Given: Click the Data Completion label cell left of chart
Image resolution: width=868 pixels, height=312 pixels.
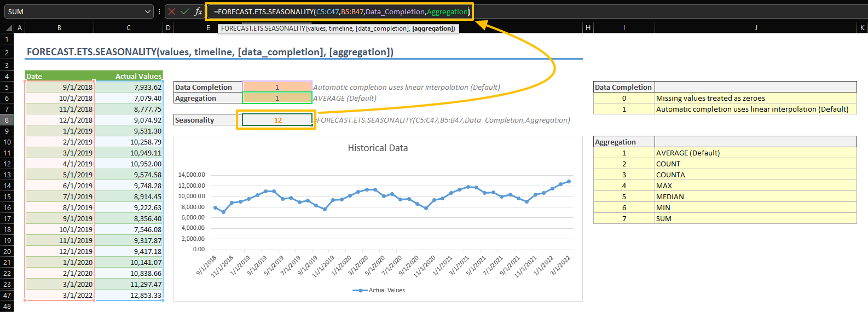Looking at the screenshot, I should 207,87.
